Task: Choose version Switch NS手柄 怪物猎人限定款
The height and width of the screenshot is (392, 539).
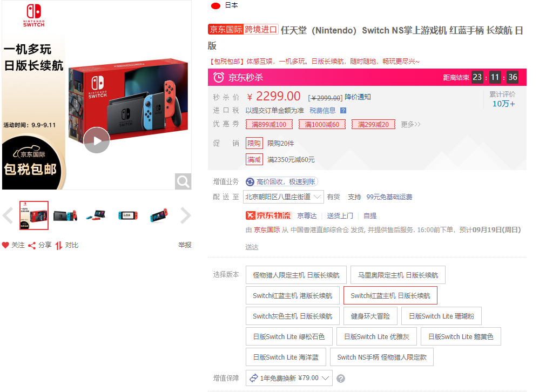Action: pos(381,357)
